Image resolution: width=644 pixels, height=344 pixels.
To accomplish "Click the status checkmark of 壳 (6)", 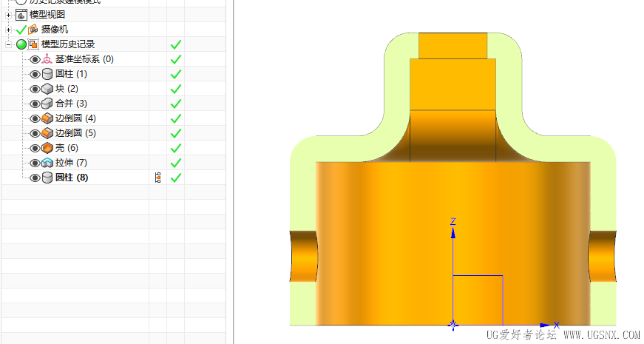I will pos(176,148).
